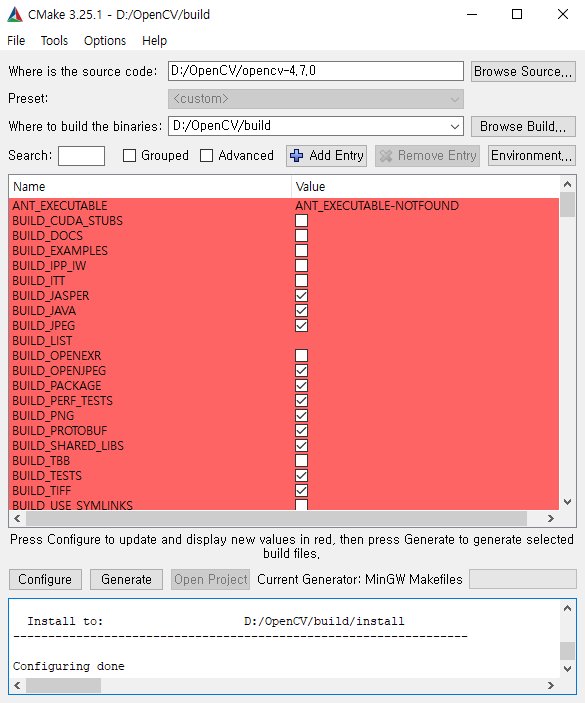Maximize the CMake window
The height and width of the screenshot is (703, 585).
pyautogui.click(x=517, y=14)
